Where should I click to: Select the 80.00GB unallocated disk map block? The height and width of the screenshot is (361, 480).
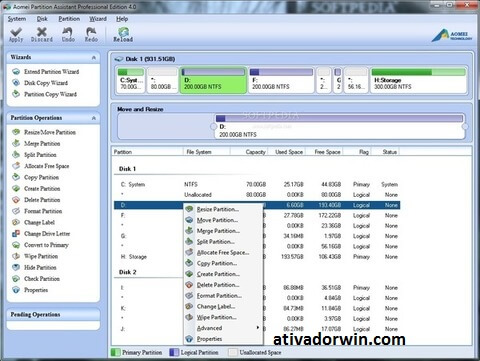162,80
